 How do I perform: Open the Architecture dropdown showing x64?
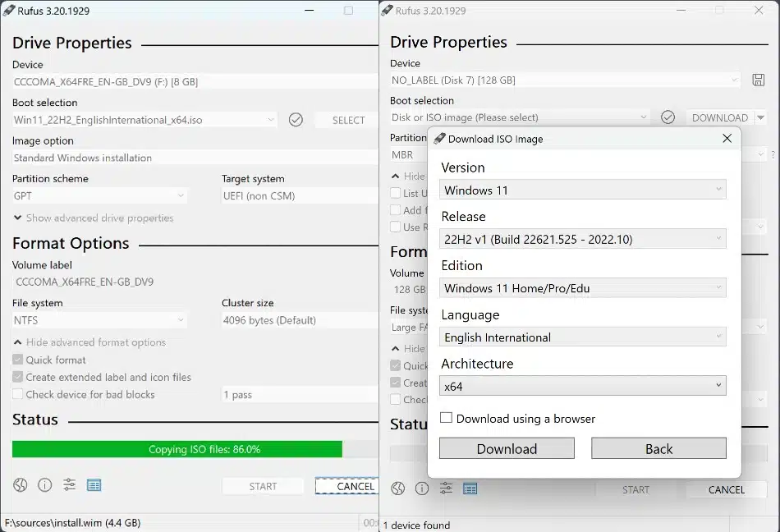coord(582,386)
